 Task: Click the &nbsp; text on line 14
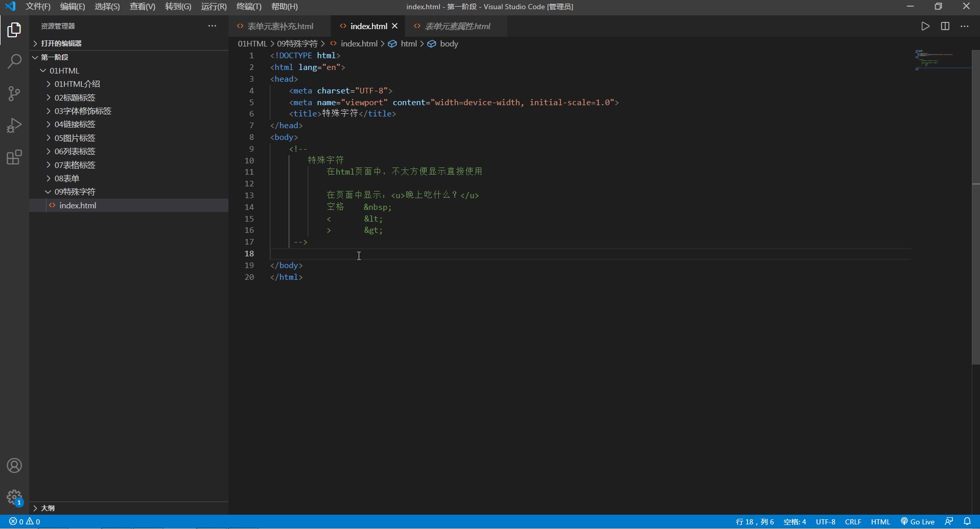coord(378,207)
